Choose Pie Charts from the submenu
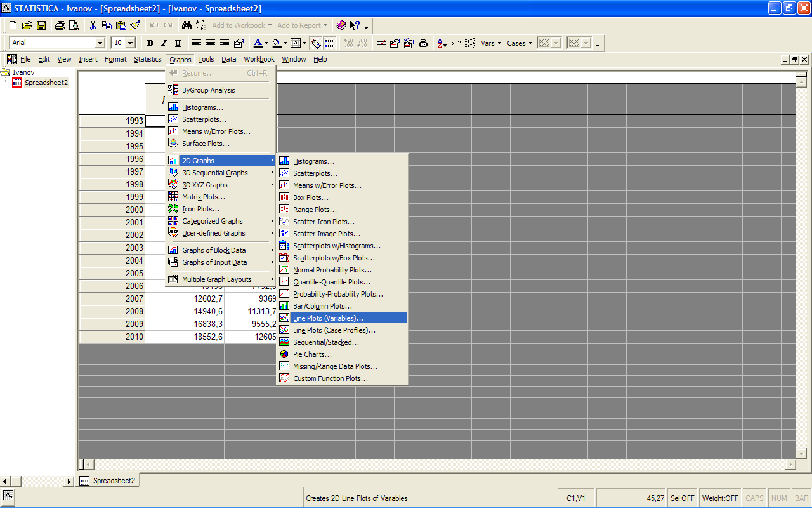Screen dimensions: 812x508 click(312, 354)
